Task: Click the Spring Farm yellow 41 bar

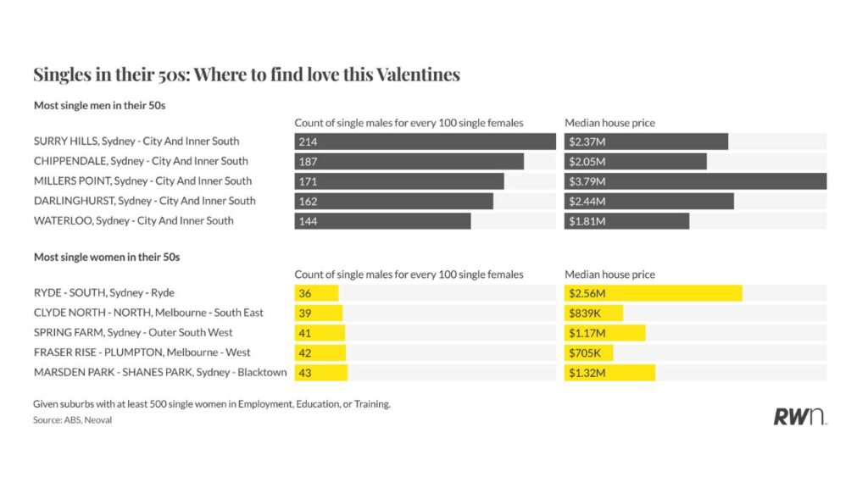Action: click(x=319, y=333)
